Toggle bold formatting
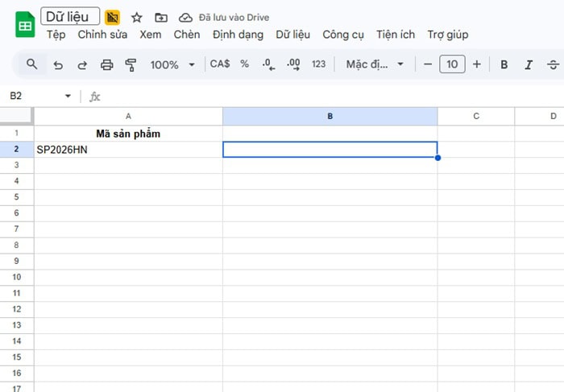The width and height of the screenshot is (564, 392). [x=504, y=64]
